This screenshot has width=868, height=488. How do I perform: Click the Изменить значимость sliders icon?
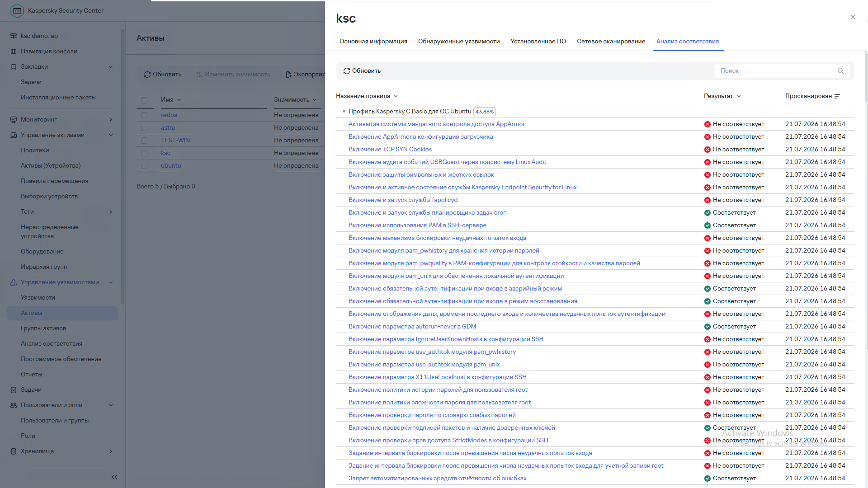(x=199, y=75)
